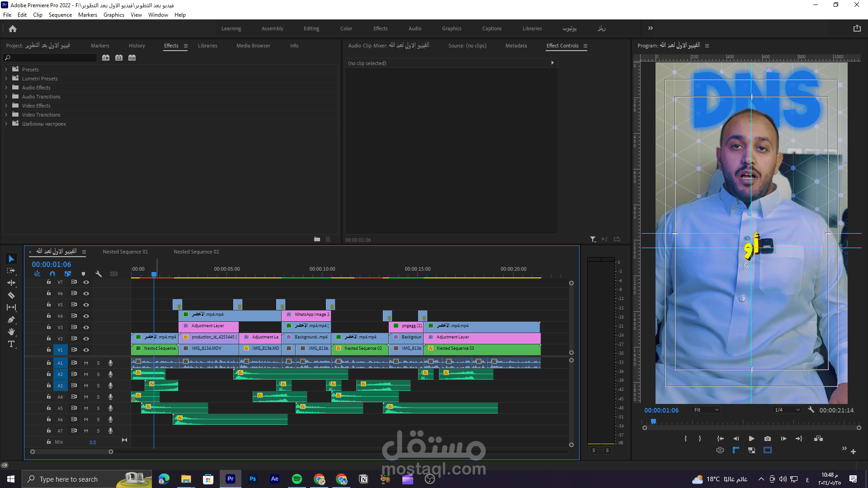This screenshot has width=868, height=488.
Task: Open the Fit zoom level dropdown
Action: click(x=706, y=410)
